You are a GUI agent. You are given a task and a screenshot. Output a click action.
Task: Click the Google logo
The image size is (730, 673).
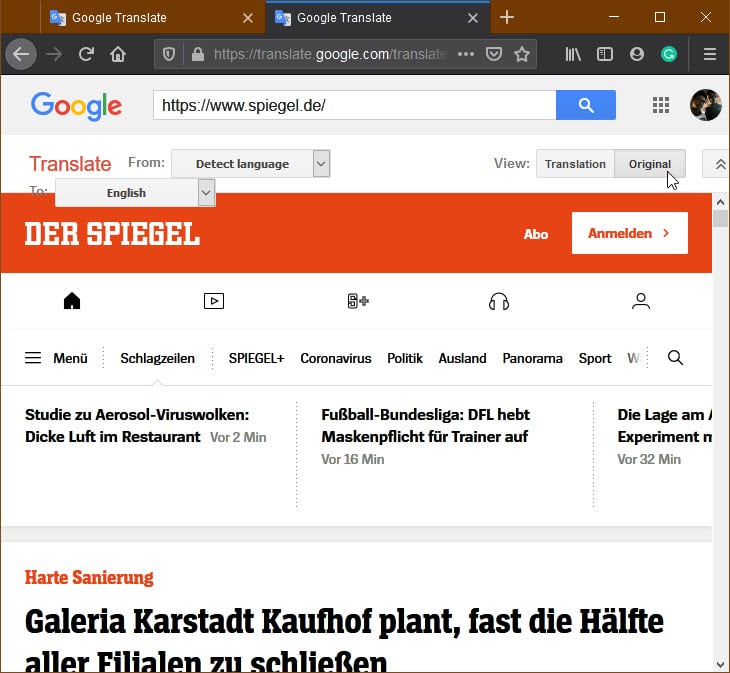coord(76,106)
